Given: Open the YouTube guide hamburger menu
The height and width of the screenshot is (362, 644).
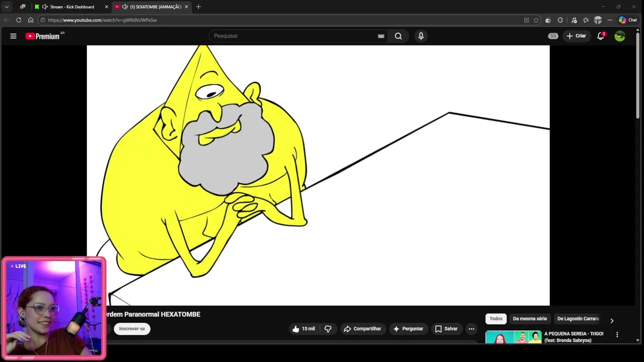Looking at the screenshot, I should 14,36.
